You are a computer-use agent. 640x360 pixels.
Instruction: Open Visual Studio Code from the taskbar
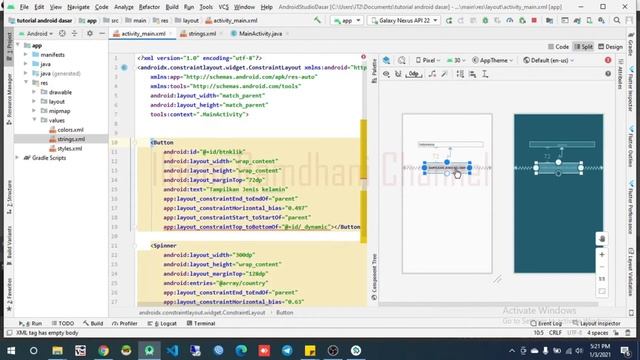172,351
